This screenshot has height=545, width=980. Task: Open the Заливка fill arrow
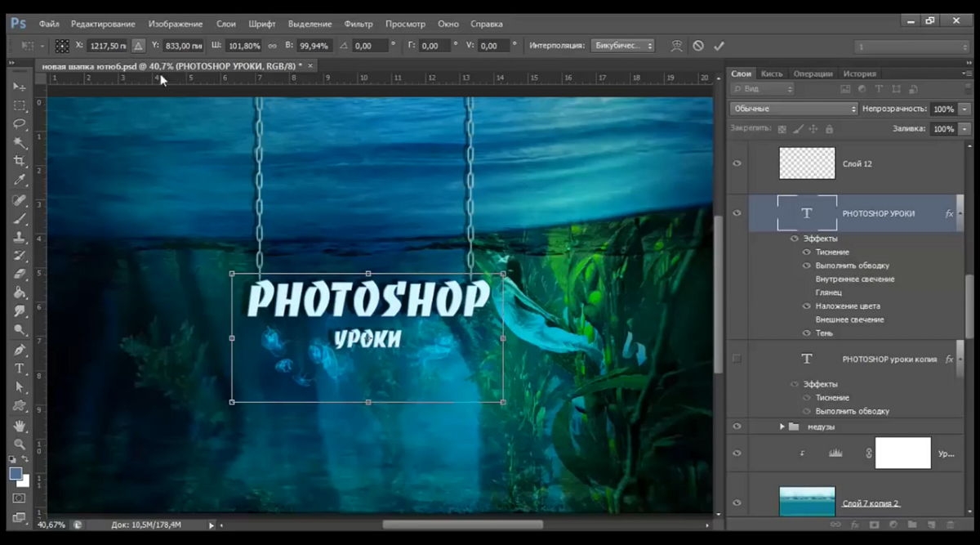[964, 129]
